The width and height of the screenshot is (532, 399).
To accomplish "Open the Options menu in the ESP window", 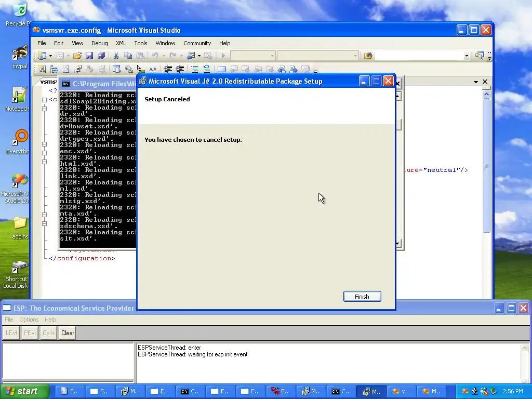I will click(x=29, y=320).
